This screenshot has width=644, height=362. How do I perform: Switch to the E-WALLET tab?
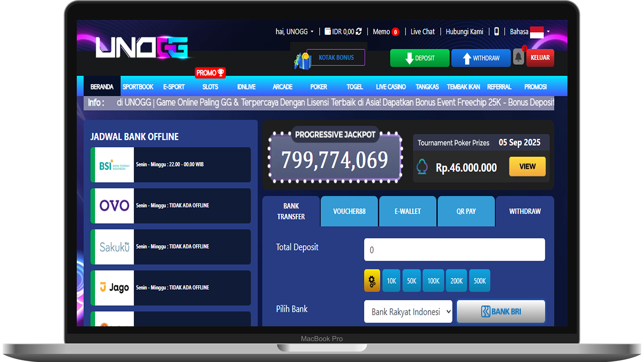point(408,211)
